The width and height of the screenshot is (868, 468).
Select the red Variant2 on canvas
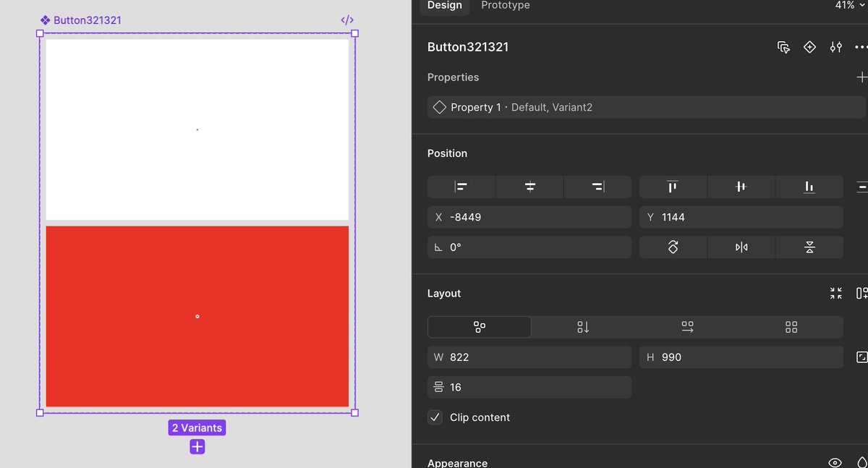click(197, 316)
